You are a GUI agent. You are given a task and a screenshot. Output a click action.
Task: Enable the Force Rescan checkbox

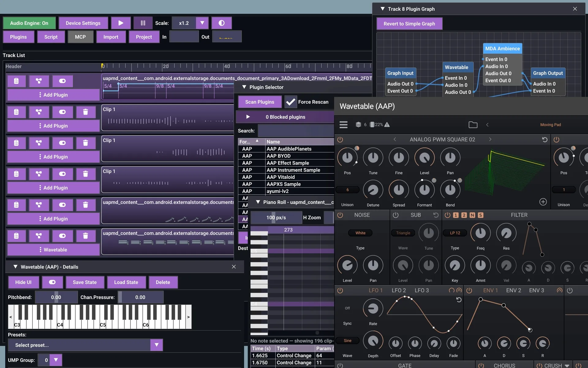pos(291,102)
